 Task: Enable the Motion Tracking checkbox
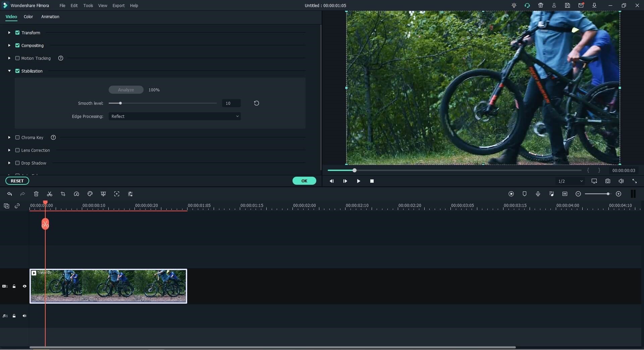point(17,58)
